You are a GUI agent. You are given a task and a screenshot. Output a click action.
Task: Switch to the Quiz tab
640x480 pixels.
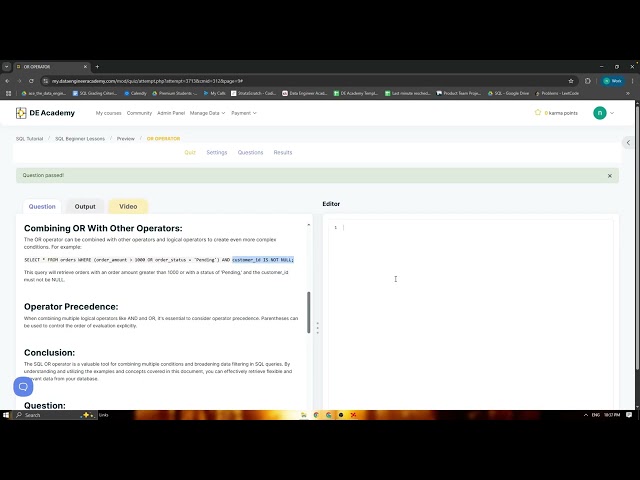(x=190, y=152)
